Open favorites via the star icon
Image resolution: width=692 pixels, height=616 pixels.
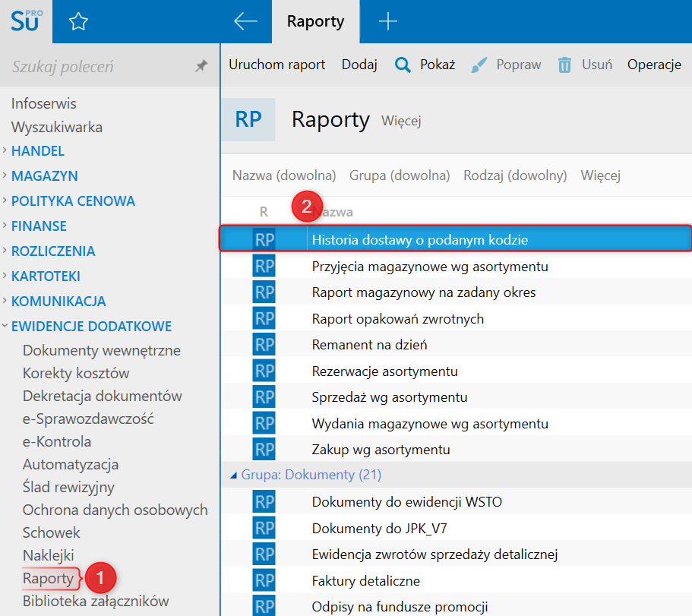click(78, 22)
